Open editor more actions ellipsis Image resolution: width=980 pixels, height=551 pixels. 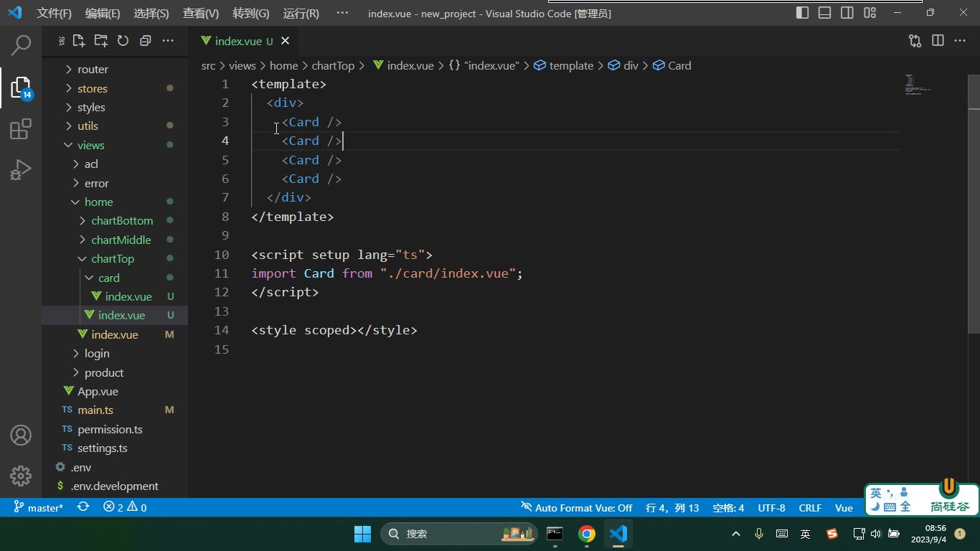tap(960, 41)
